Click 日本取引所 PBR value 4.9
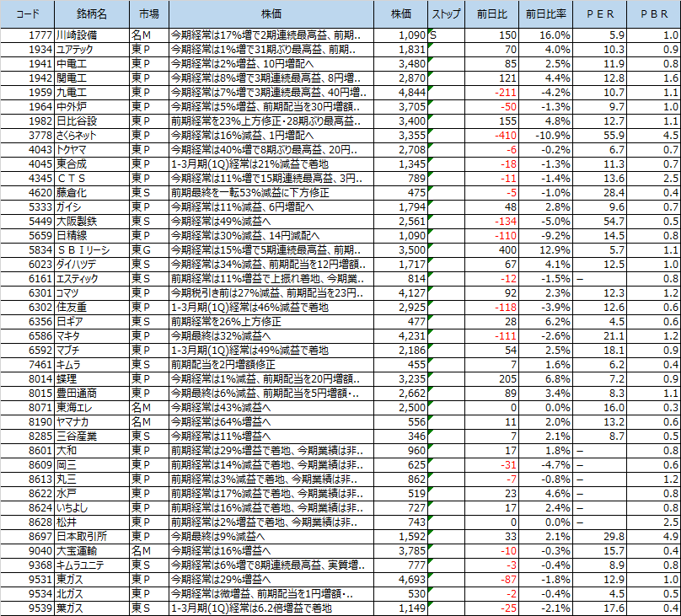Image resolution: width=681 pixels, height=616 pixels. tap(654, 537)
